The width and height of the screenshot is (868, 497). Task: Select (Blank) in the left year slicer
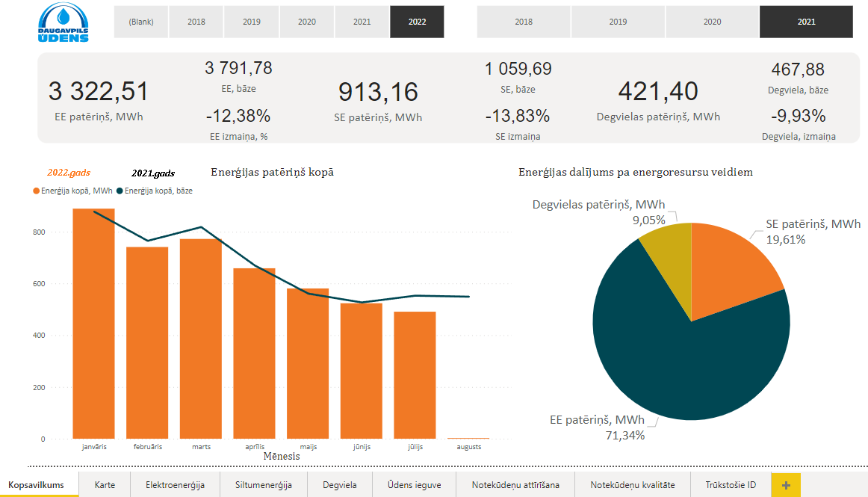point(141,22)
